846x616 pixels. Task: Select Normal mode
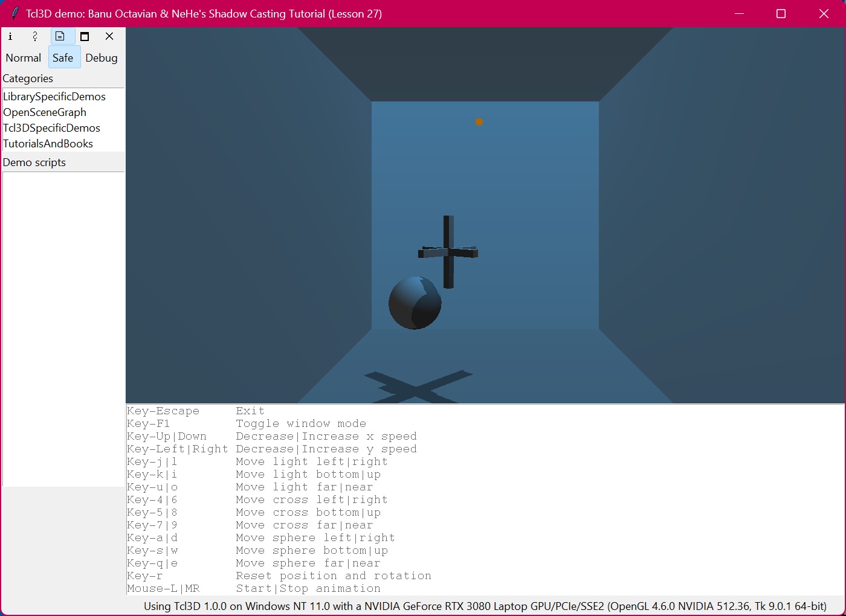click(x=24, y=58)
